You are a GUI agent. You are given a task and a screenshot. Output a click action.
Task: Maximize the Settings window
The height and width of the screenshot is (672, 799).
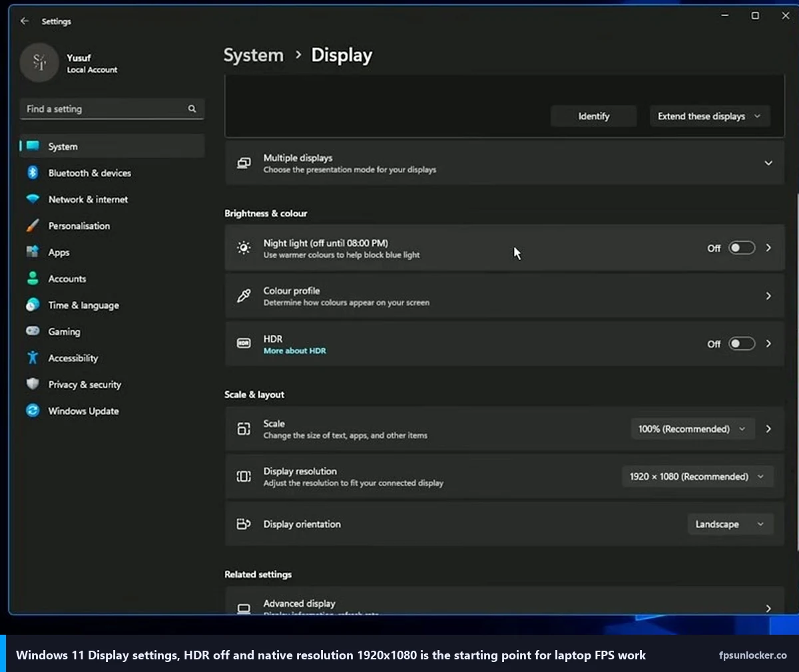(755, 16)
